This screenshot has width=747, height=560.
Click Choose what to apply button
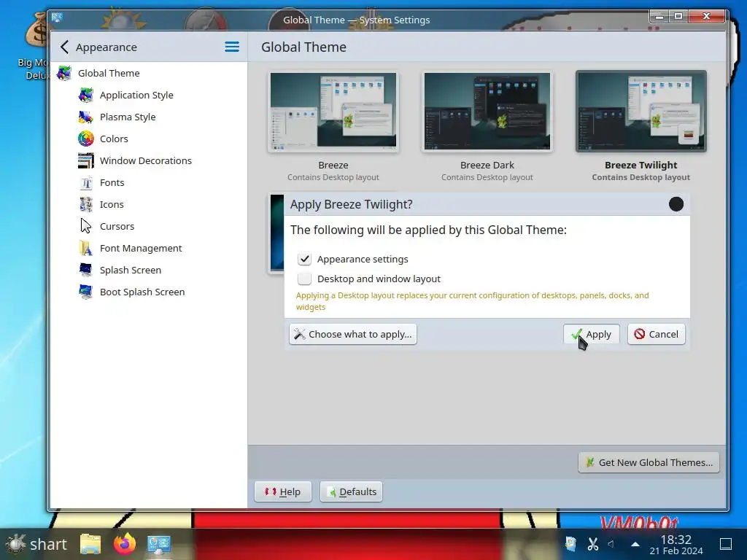pyautogui.click(x=353, y=334)
